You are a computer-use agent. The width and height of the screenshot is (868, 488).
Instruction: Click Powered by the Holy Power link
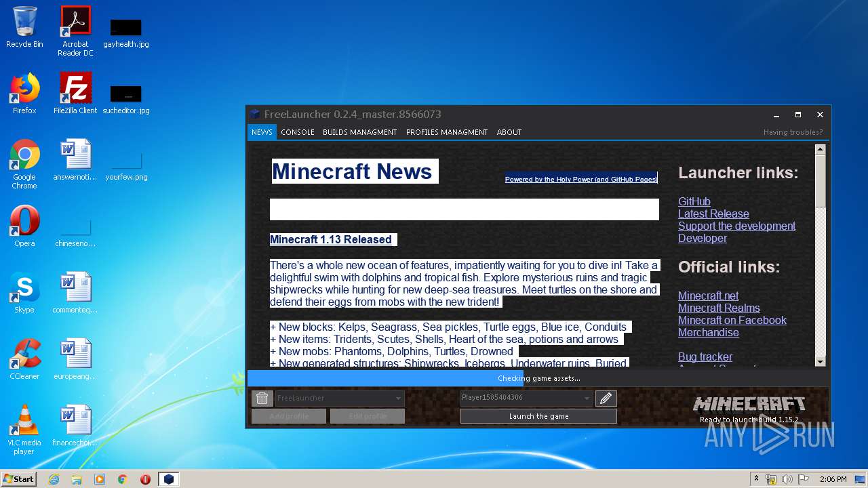tap(581, 179)
